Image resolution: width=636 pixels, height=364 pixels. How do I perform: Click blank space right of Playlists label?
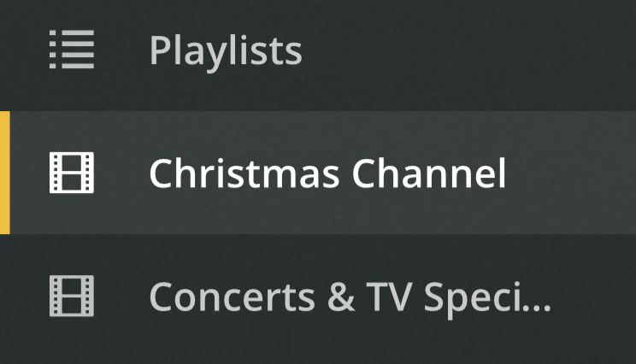470,51
